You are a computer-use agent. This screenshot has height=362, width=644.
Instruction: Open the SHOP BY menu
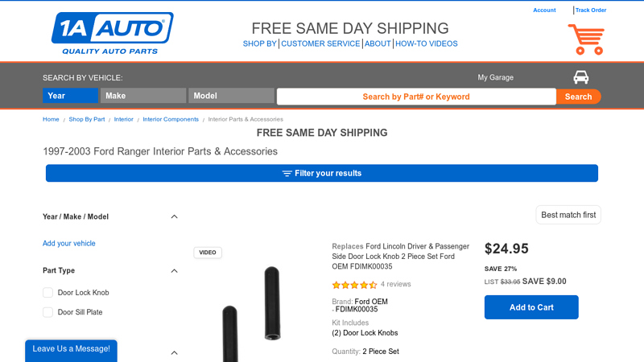(259, 44)
